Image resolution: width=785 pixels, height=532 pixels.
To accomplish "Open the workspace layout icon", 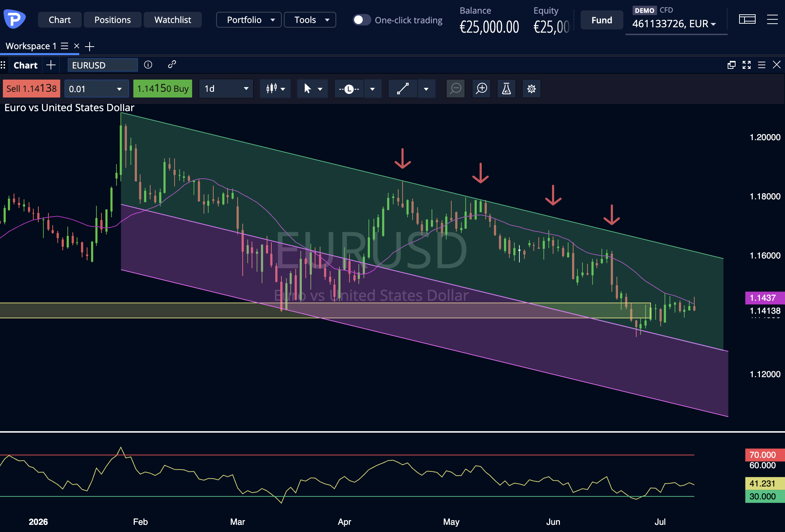I will [747, 19].
